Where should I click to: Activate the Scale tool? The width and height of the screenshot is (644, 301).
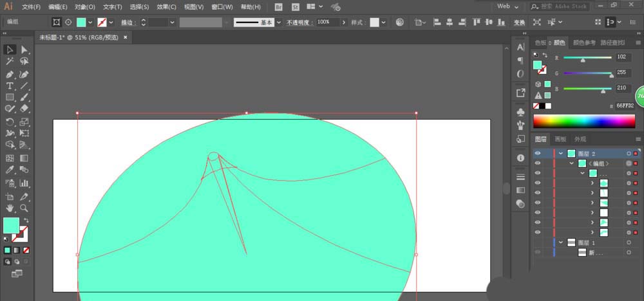pyautogui.click(x=24, y=122)
